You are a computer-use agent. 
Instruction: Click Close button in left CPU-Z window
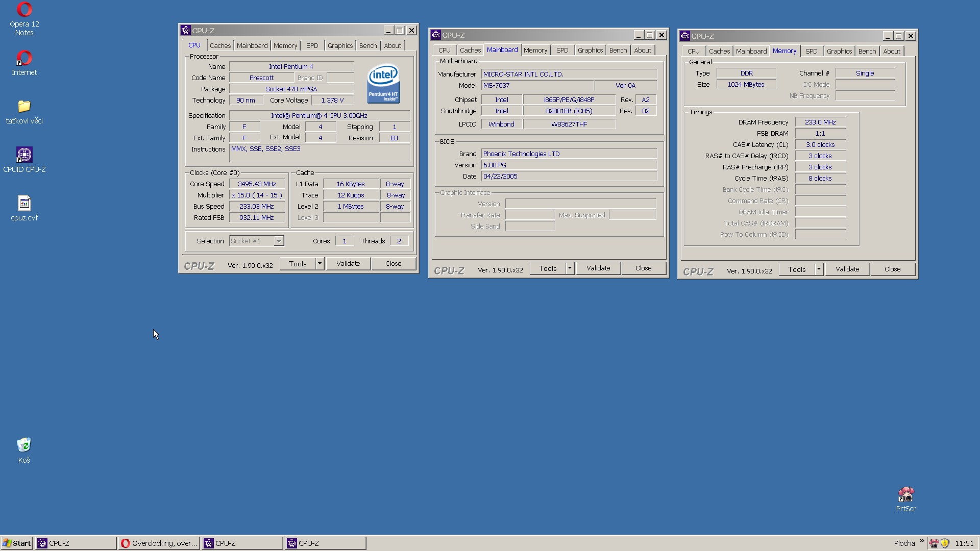pos(394,264)
